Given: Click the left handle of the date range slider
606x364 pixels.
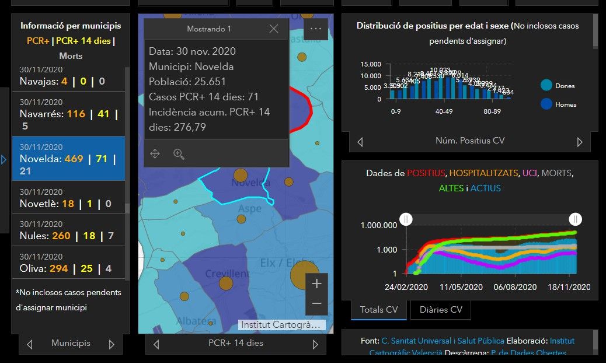Looking at the screenshot, I should pyautogui.click(x=406, y=219).
